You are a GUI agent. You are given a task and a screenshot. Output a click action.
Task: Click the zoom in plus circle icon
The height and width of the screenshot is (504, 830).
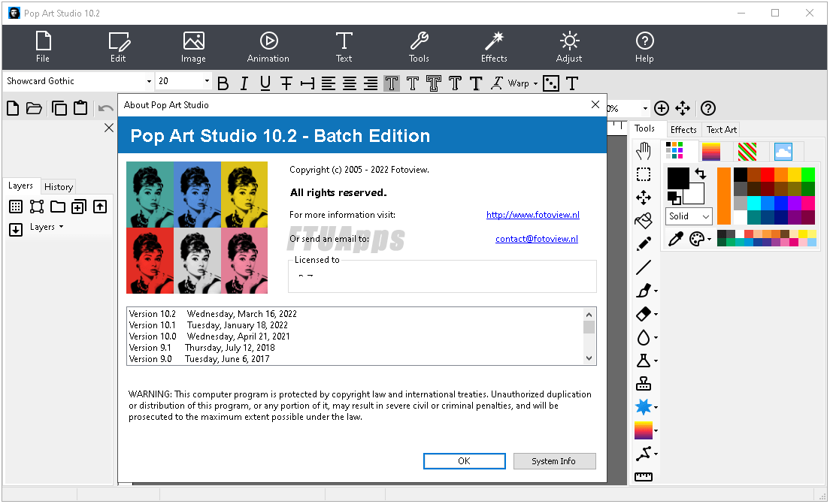pos(661,108)
